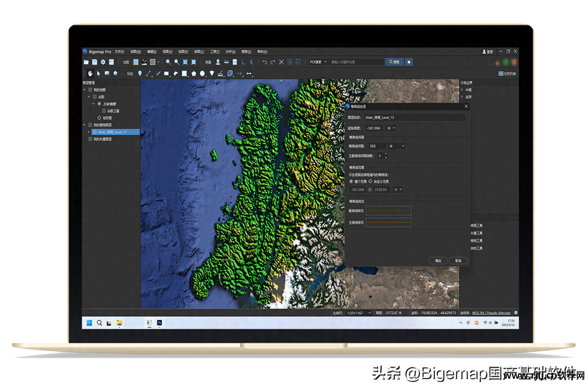The height and width of the screenshot is (392, 588).
Task: Click the 副曲线样式 line style swatch
Action: (388, 211)
